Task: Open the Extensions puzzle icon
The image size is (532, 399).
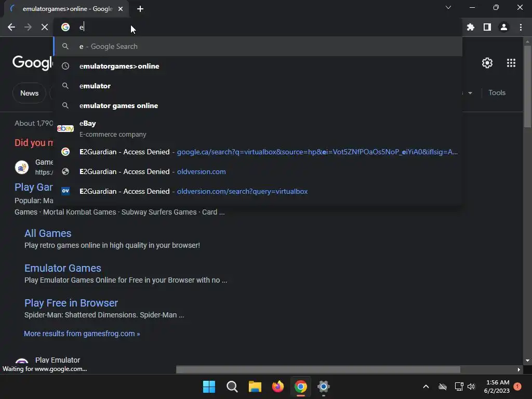Action: [x=471, y=27]
